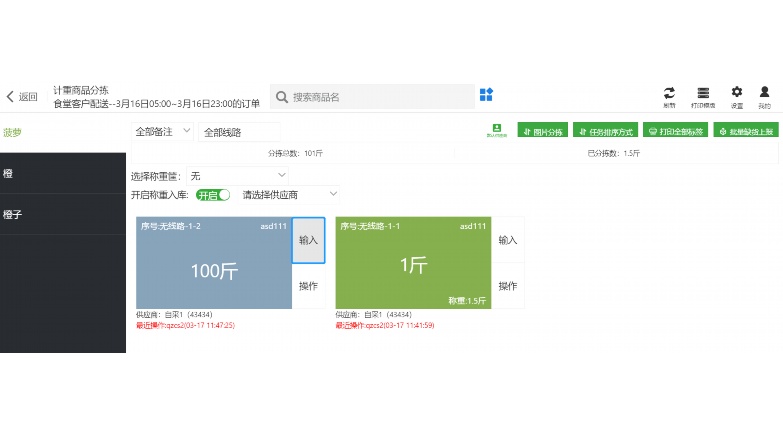This screenshot has width=783, height=435.
Task: Toggle the 开启称重入库 switch
Action: pyautogui.click(x=213, y=195)
